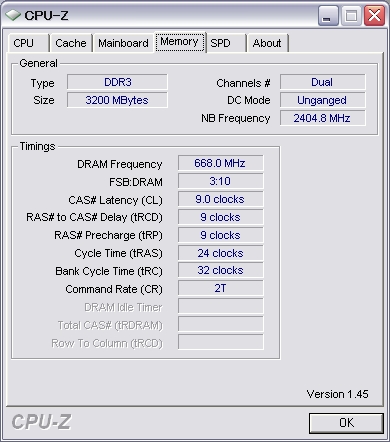
Task: Select the NB Frequency 2404.8 MHz field
Action: click(x=322, y=118)
